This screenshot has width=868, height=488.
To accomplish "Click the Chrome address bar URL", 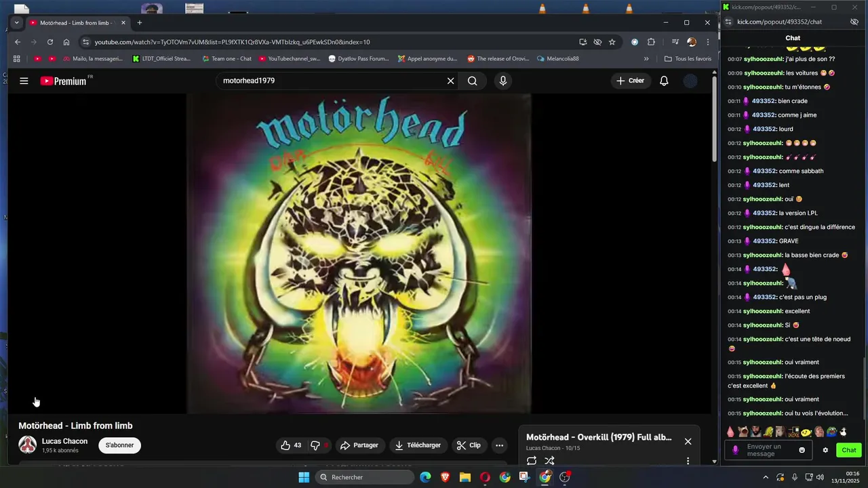I will point(232,42).
